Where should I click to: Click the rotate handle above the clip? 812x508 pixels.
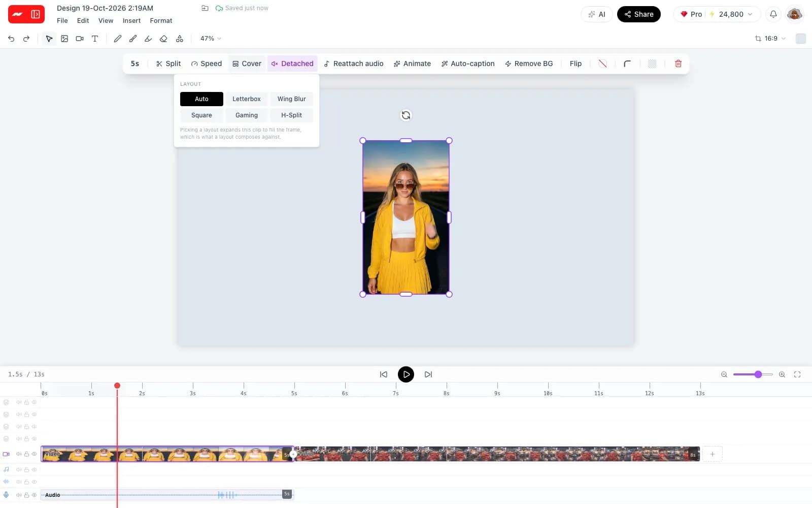(406, 115)
